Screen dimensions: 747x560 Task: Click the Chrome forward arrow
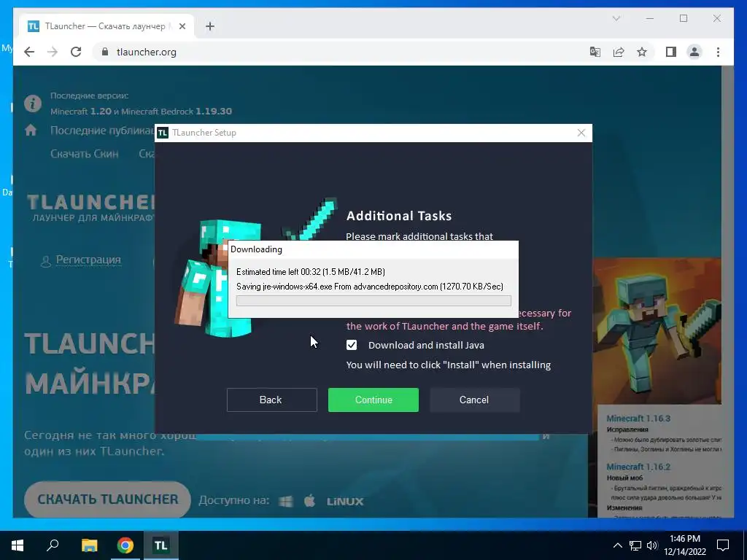pyautogui.click(x=53, y=52)
